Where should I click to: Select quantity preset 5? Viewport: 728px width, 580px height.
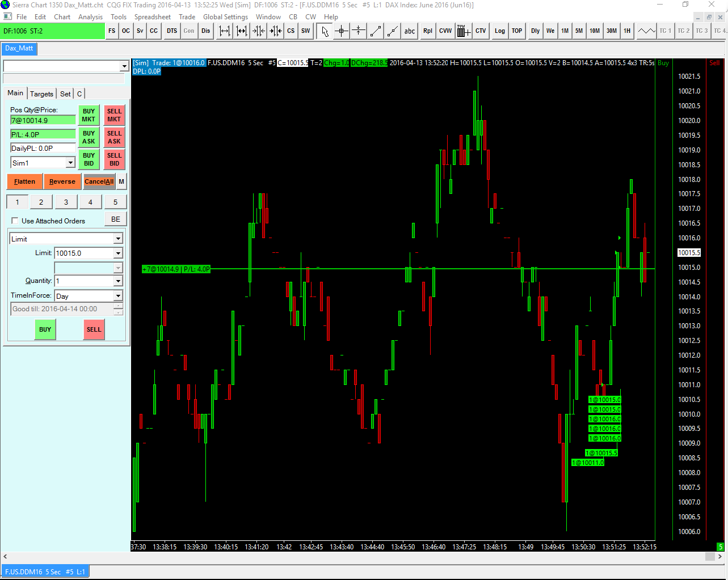pos(115,202)
